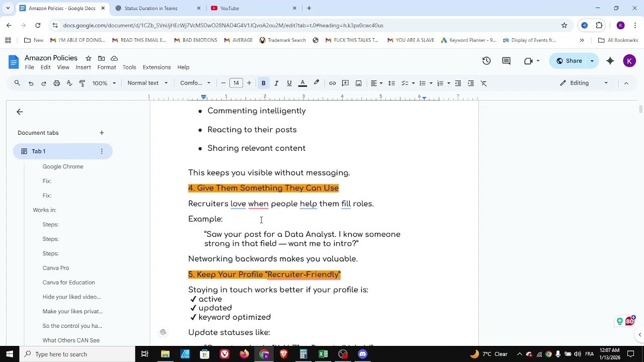Click the Share button
The width and height of the screenshot is (644, 362).
[569, 61]
